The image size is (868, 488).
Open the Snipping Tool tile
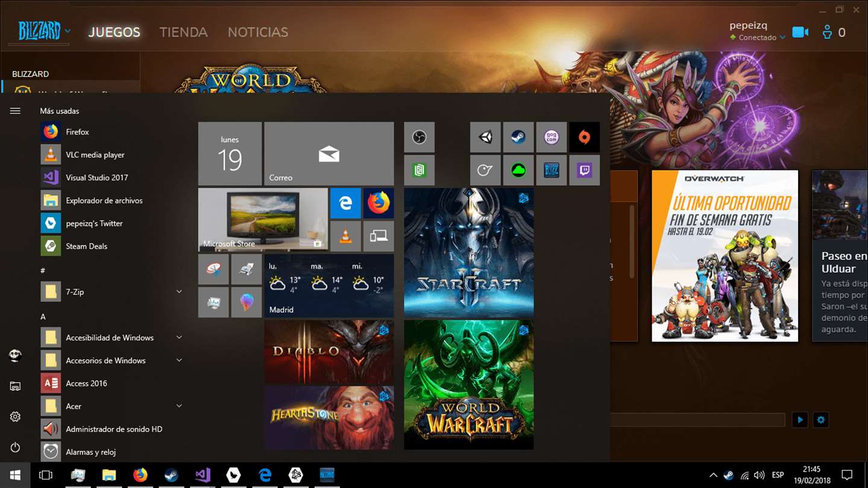(x=213, y=269)
